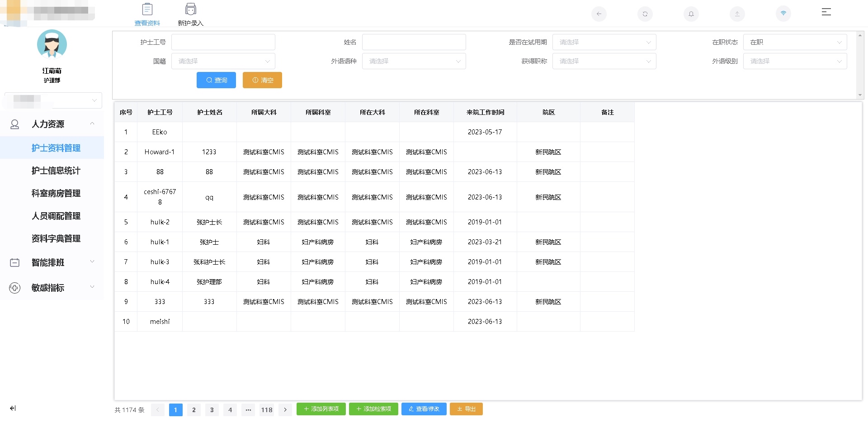Screen dimensions: 868x423
Task: Click the 查看/修改 button
Action: [x=424, y=409]
